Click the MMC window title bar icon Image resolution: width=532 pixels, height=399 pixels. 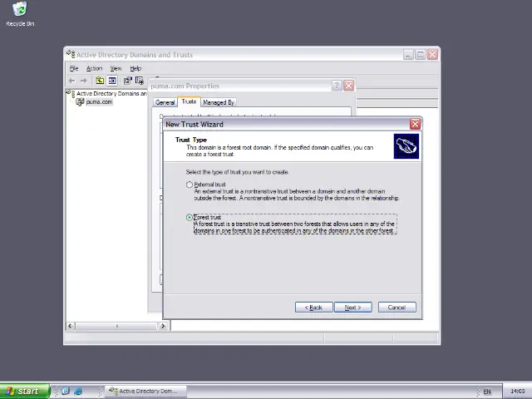point(71,54)
